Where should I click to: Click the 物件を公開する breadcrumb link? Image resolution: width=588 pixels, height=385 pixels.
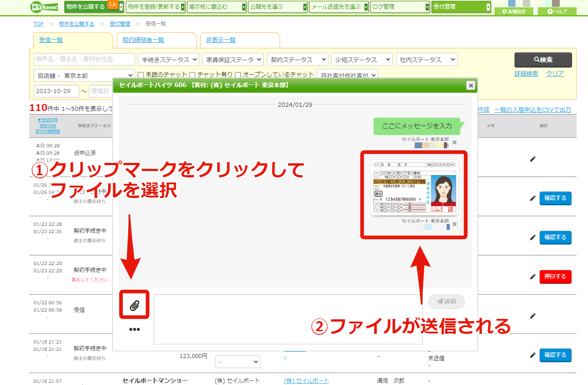point(77,24)
